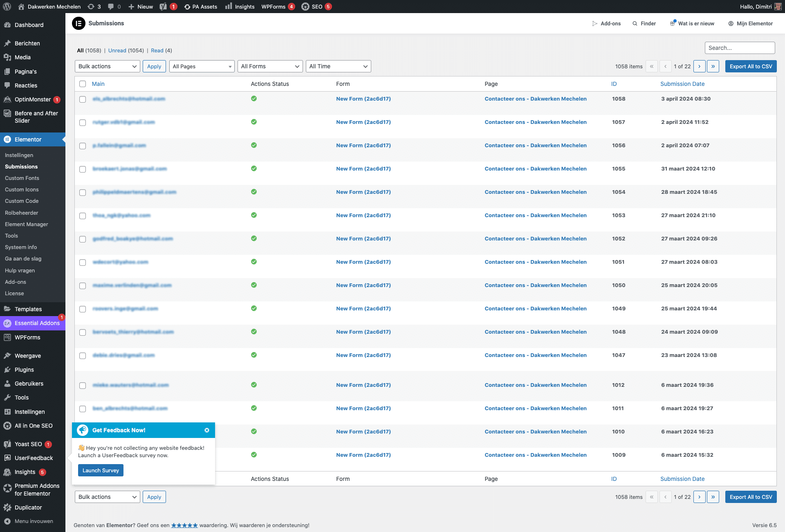Open Insights bar chart icon in admin bar
The width and height of the screenshot is (785, 532).
pyautogui.click(x=229, y=6)
